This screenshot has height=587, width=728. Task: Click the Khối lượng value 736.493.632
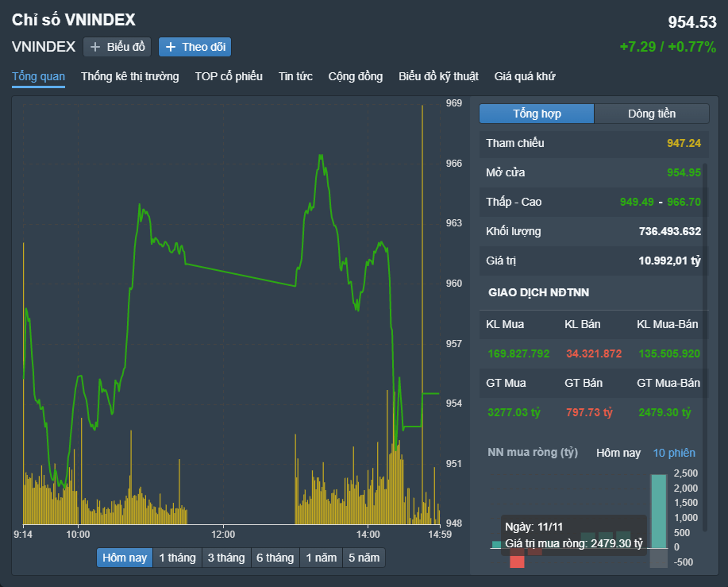(670, 231)
